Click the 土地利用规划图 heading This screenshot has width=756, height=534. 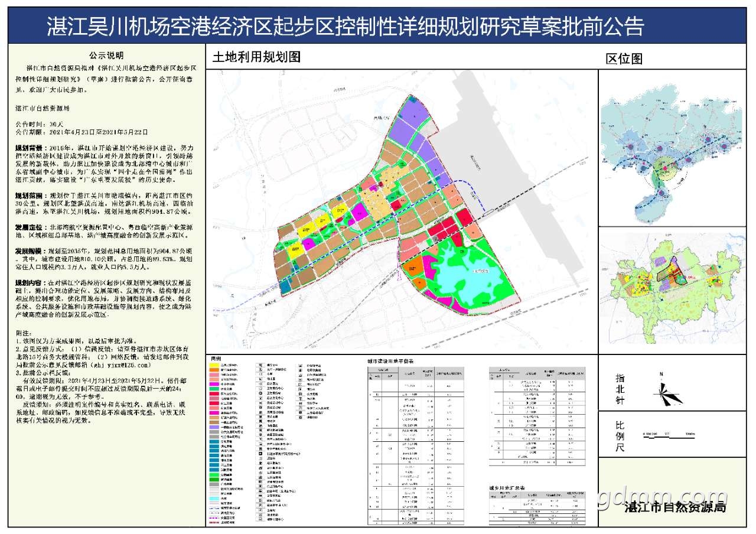coord(256,57)
